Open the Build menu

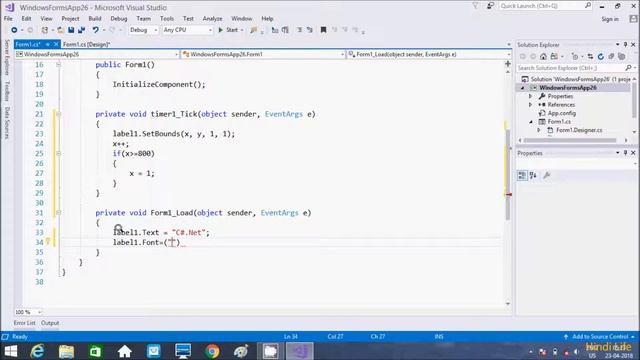pos(95,18)
